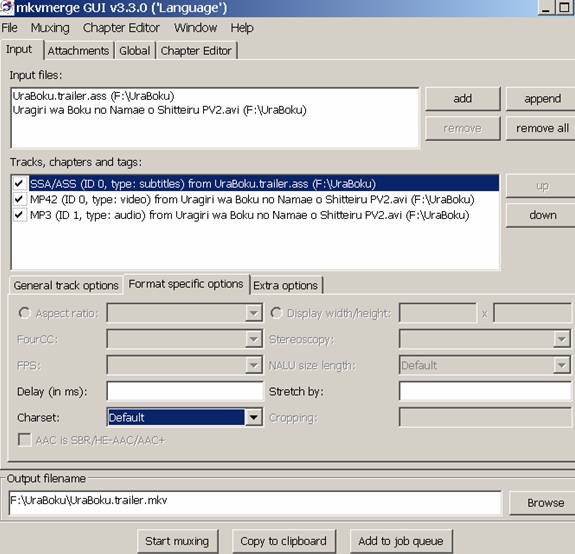Switch to the Attachments tab

pos(78,51)
